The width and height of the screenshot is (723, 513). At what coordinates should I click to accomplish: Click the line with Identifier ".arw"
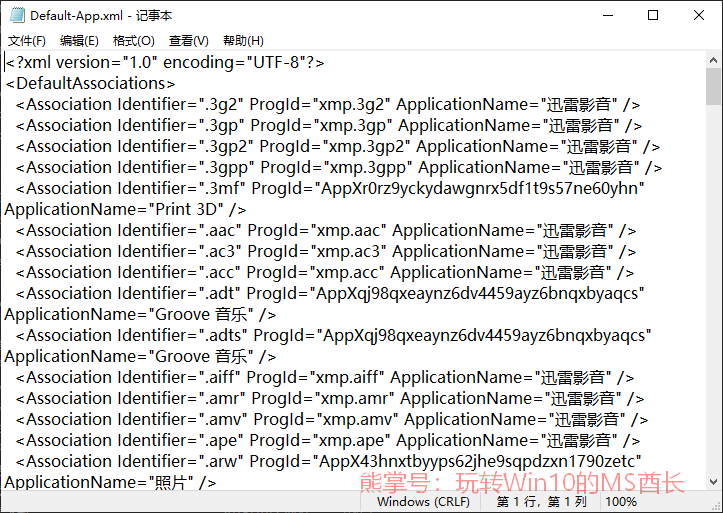coord(329,461)
